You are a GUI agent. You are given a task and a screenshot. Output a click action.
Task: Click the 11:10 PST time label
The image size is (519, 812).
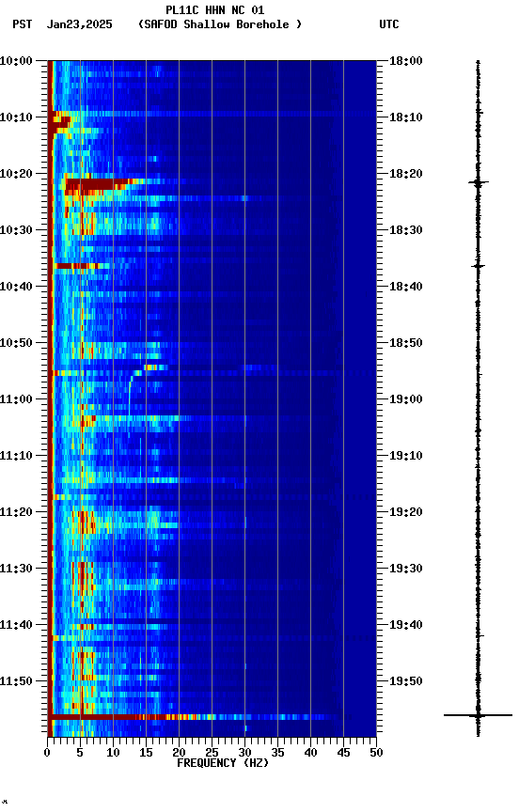(16, 456)
